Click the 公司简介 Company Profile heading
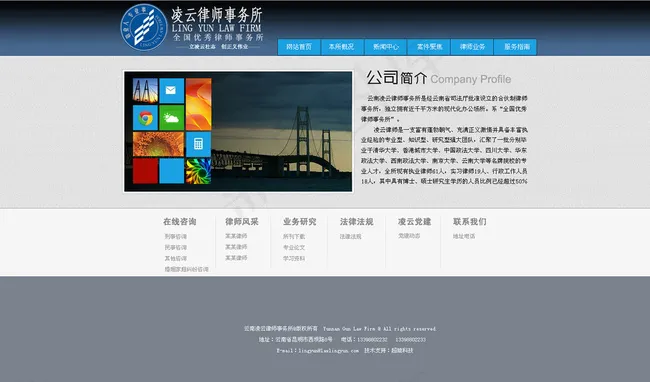This screenshot has height=382, width=650. click(439, 78)
